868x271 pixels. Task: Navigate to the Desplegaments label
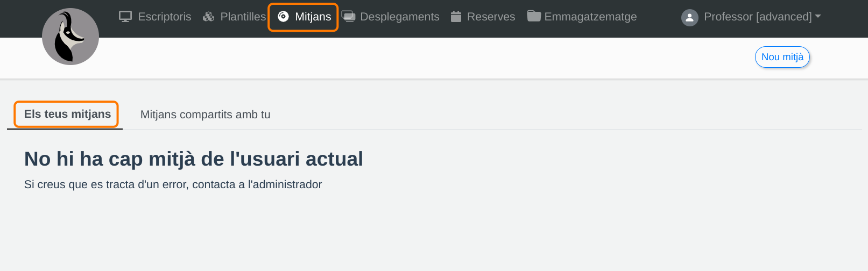pos(399,17)
